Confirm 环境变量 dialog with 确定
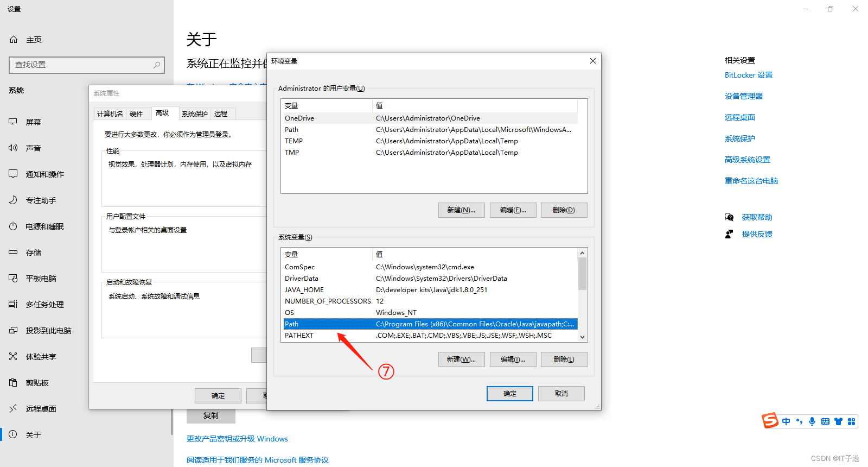Screen dimensions: 868x467 tap(510, 394)
